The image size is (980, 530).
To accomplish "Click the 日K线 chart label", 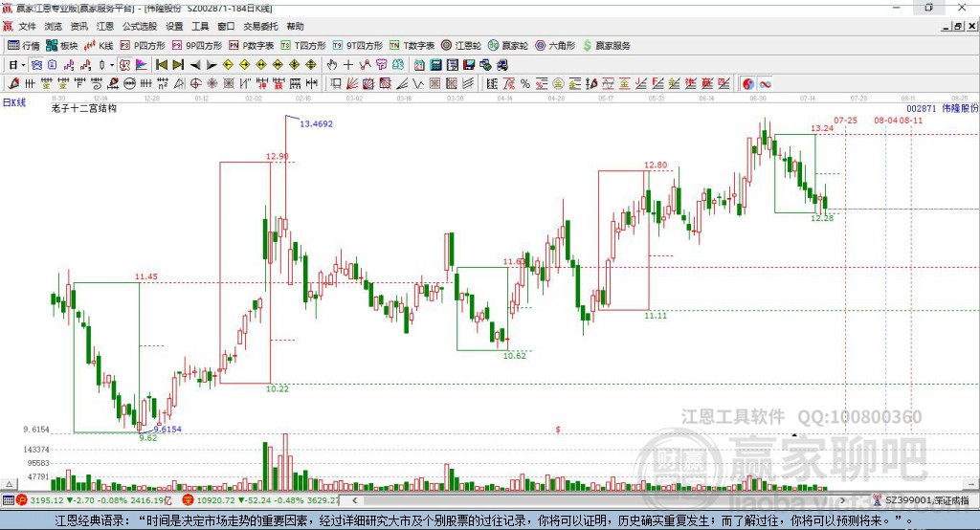I will click(x=14, y=102).
